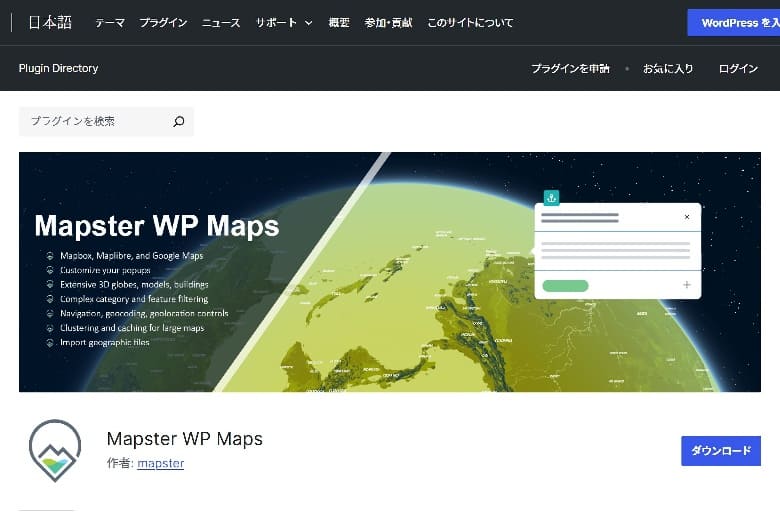This screenshot has height=520, width=780.
Task: Open the プラグイン menu item
Action: (x=163, y=23)
